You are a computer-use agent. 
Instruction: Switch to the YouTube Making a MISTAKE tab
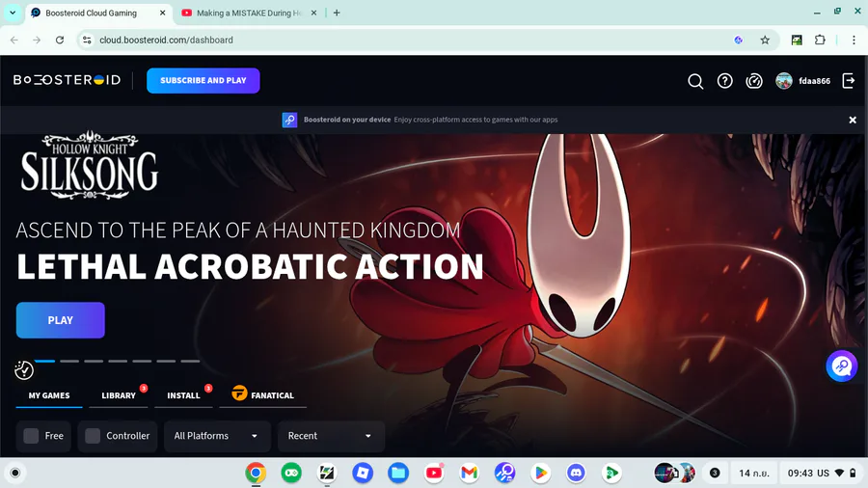(249, 13)
